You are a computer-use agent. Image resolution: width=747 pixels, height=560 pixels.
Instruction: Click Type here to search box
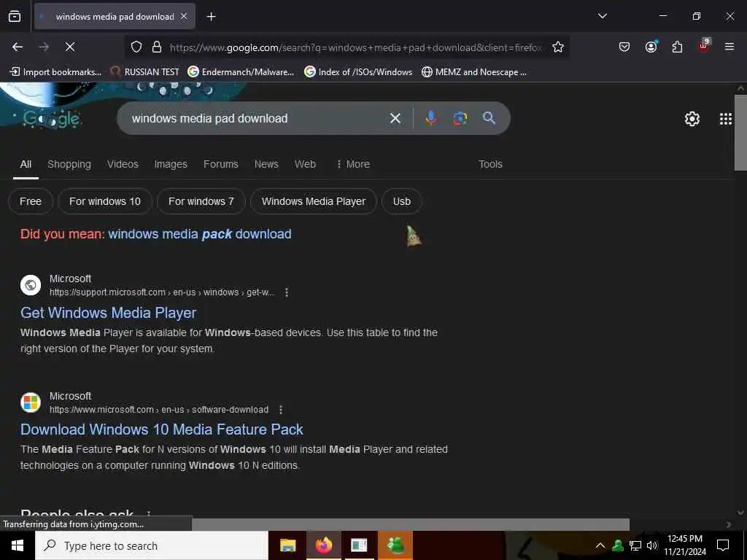click(152, 545)
